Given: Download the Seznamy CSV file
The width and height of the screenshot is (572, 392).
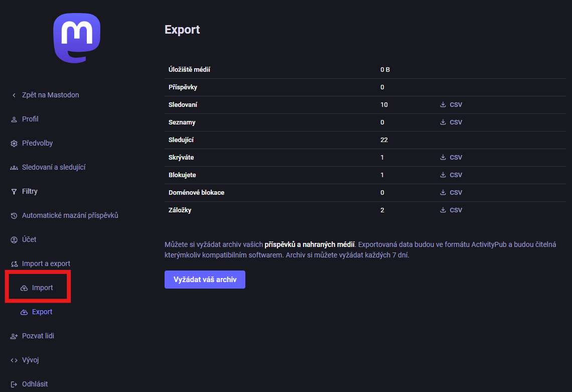Looking at the screenshot, I should coord(451,122).
